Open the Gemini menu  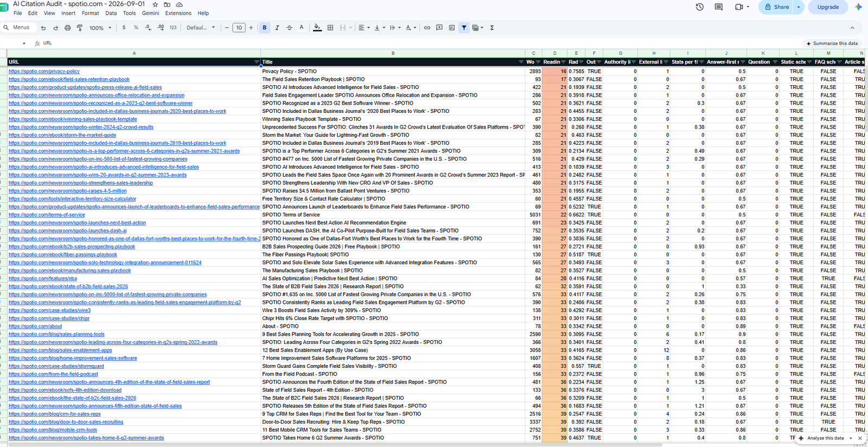pos(150,13)
